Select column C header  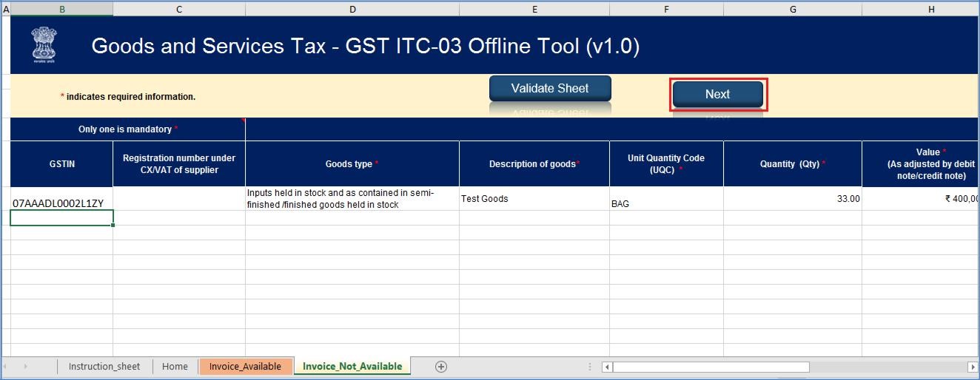(179, 9)
